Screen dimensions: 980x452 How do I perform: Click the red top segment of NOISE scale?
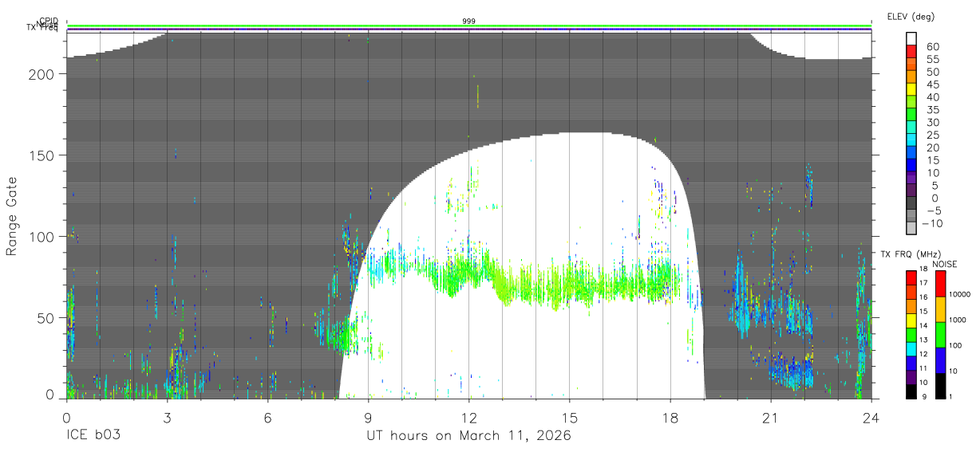[940, 283]
